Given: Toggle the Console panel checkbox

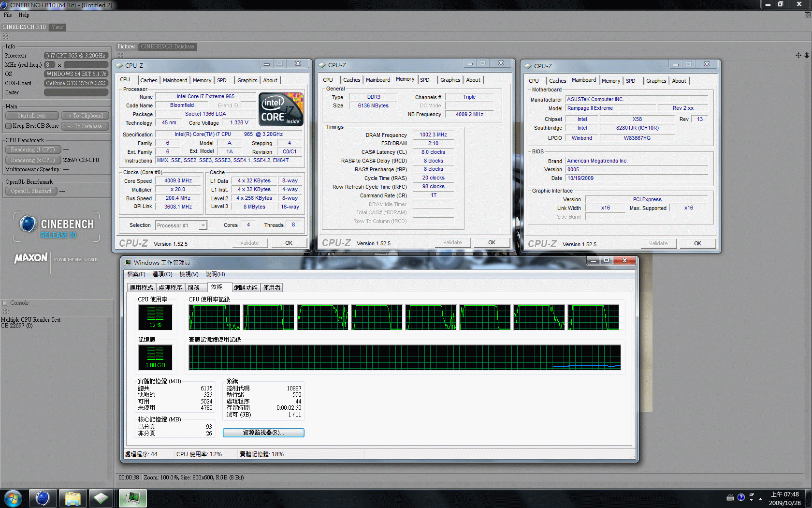Looking at the screenshot, I should pyautogui.click(x=5, y=303).
